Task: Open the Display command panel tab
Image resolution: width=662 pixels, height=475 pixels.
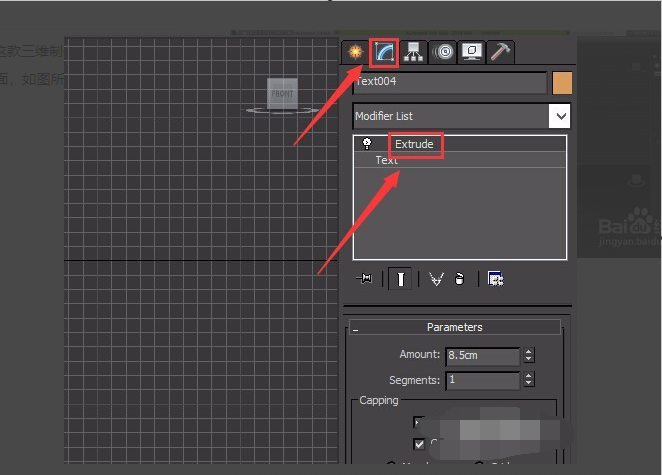Action: pos(472,52)
